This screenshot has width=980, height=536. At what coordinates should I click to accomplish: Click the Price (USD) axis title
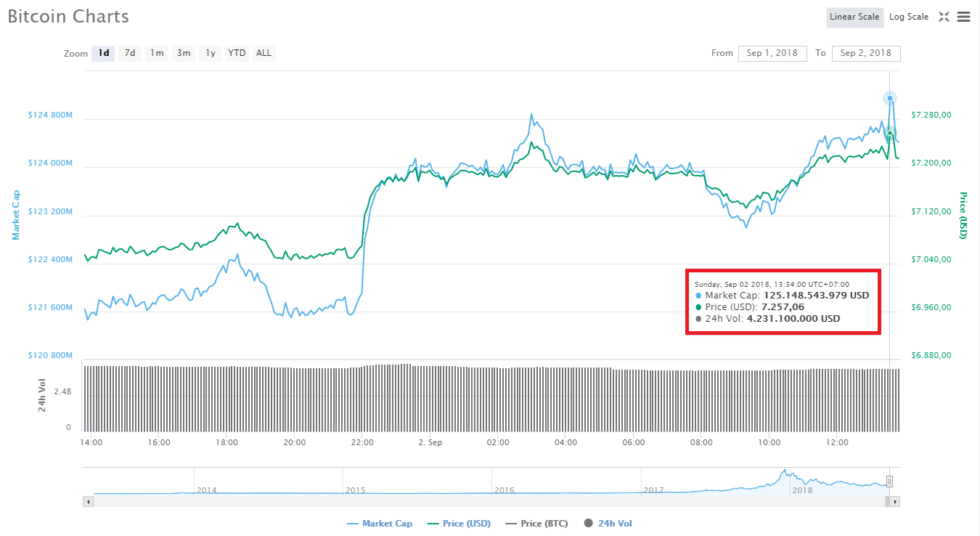[963, 216]
